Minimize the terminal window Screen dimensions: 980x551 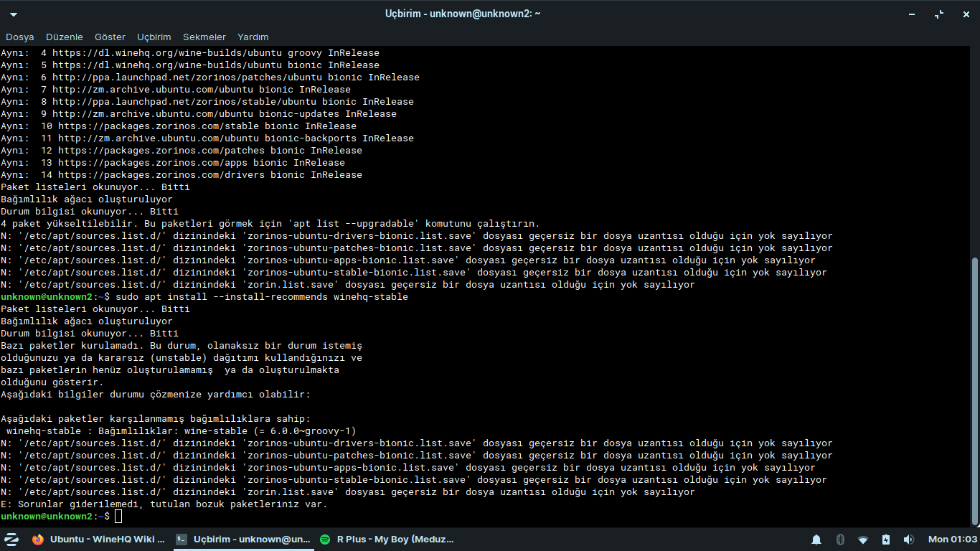tap(913, 14)
